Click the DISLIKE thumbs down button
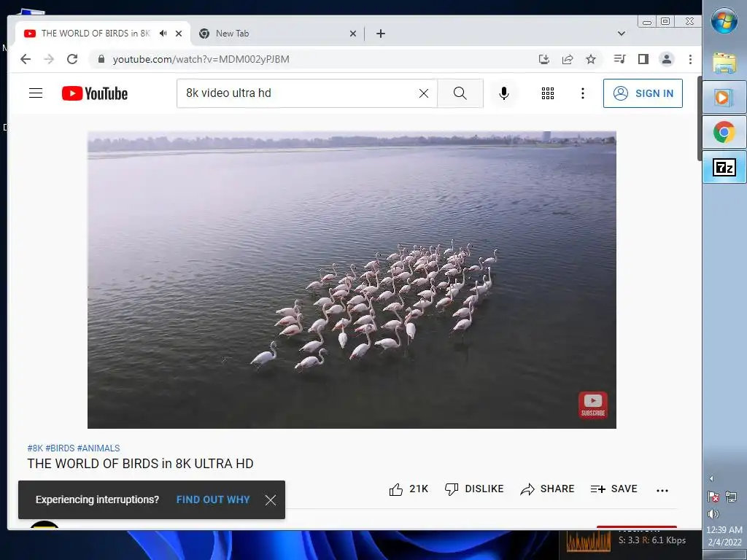747x560 pixels. coord(474,489)
